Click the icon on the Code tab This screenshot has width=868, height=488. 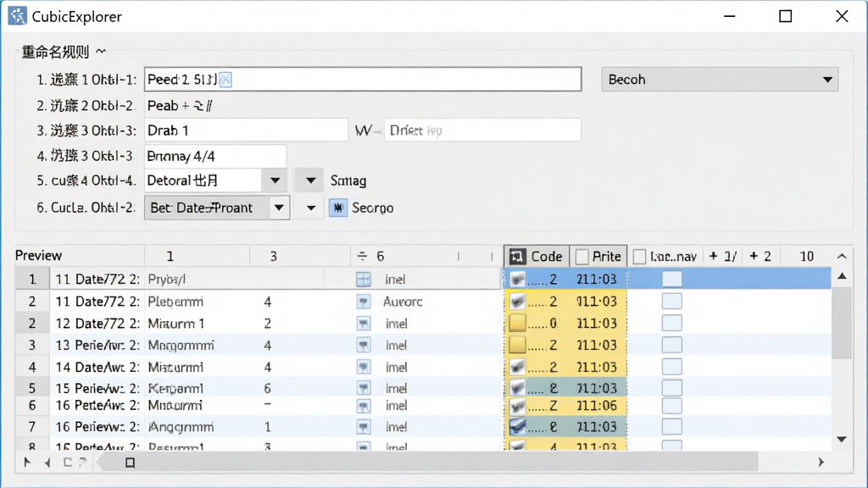pos(517,256)
